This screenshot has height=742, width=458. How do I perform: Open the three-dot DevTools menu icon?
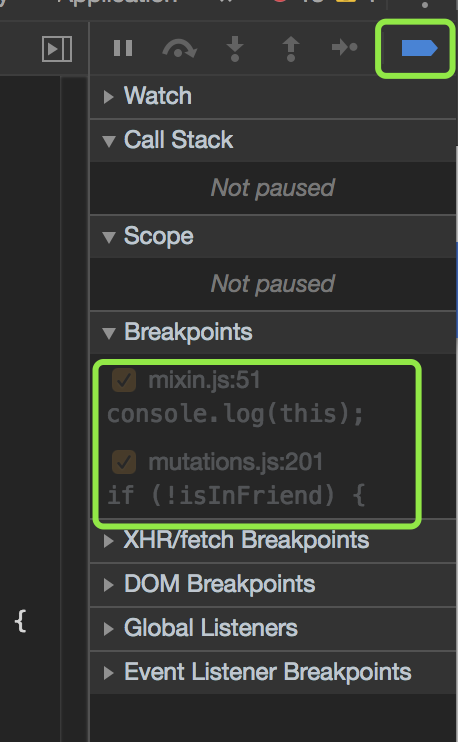tap(424, 5)
